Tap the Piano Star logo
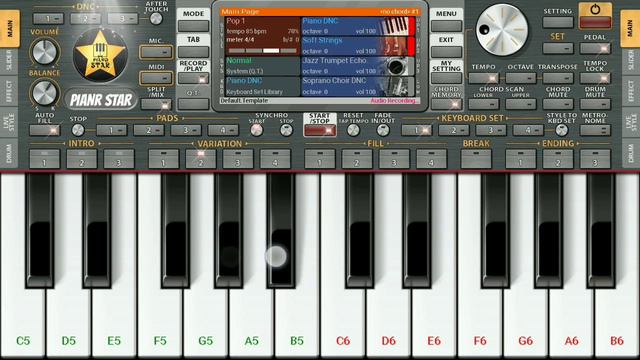This screenshot has width=640, height=360. (x=100, y=56)
